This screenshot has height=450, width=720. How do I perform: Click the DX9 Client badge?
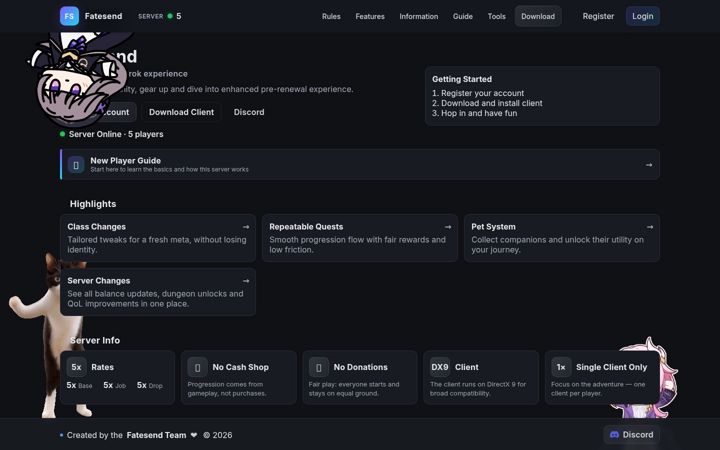pyautogui.click(x=439, y=367)
